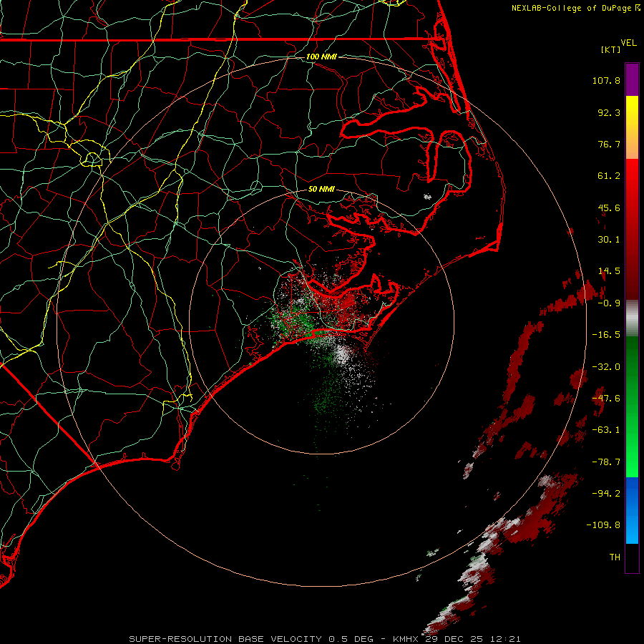Select the -94.2 legend value
The image size is (644, 644).
point(606,493)
